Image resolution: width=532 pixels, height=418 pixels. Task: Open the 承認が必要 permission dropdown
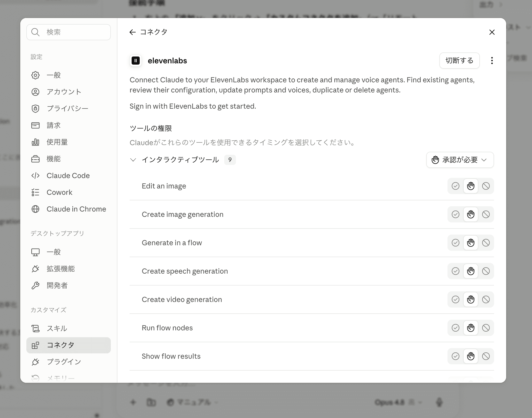click(x=460, y=160)
